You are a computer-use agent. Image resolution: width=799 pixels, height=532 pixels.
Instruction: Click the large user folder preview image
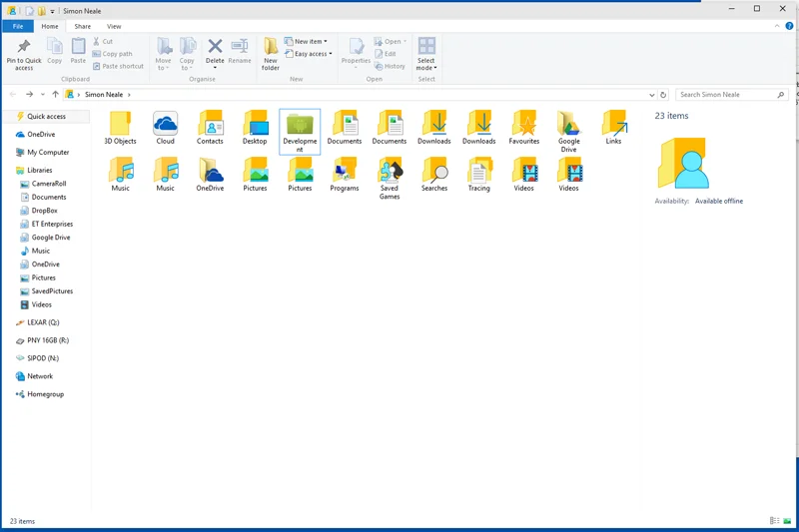[x=683, y=163]
